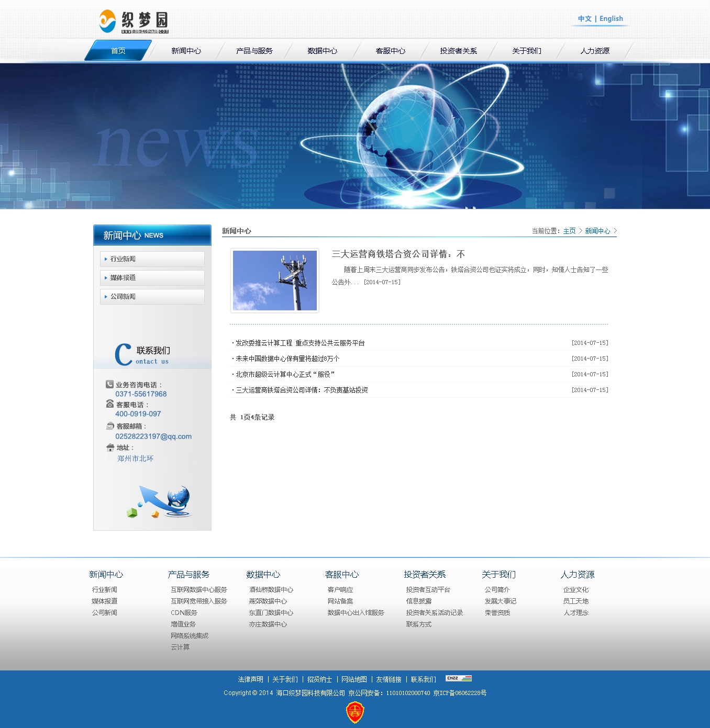Open 人才理念 footer link
Screen dimensions: 710x728
576,613
